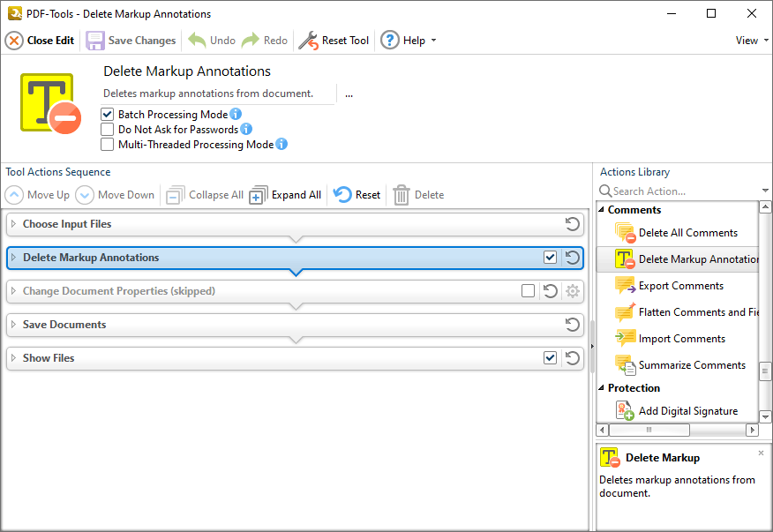
Task: Reset the Choose Input Files action
Action: [572, 224]
